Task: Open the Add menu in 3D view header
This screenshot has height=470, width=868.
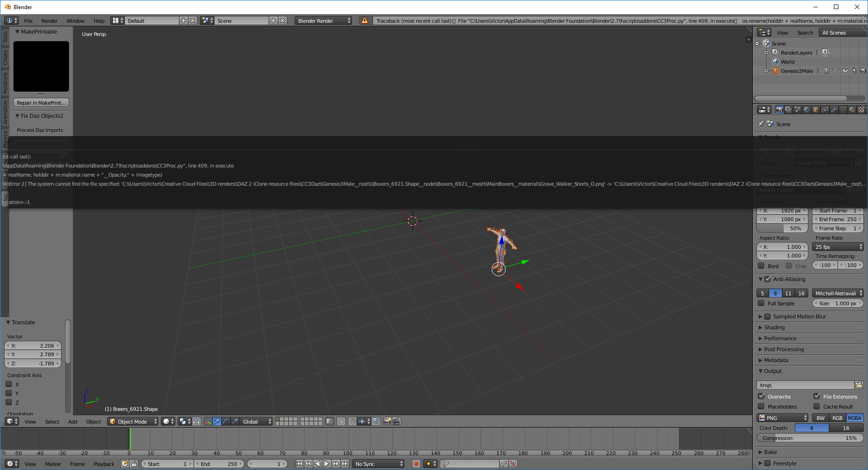Action: [x=72, y=421]
